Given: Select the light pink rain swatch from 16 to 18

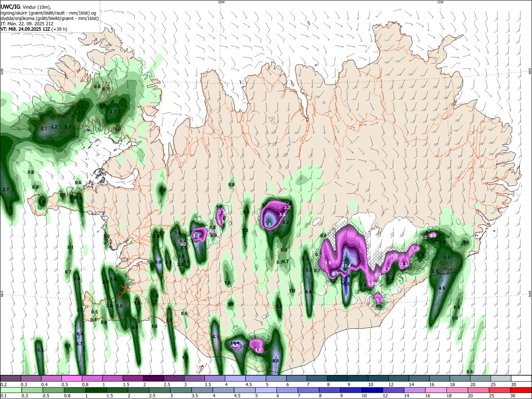Looking at the screenshot, I should [436, 390].
